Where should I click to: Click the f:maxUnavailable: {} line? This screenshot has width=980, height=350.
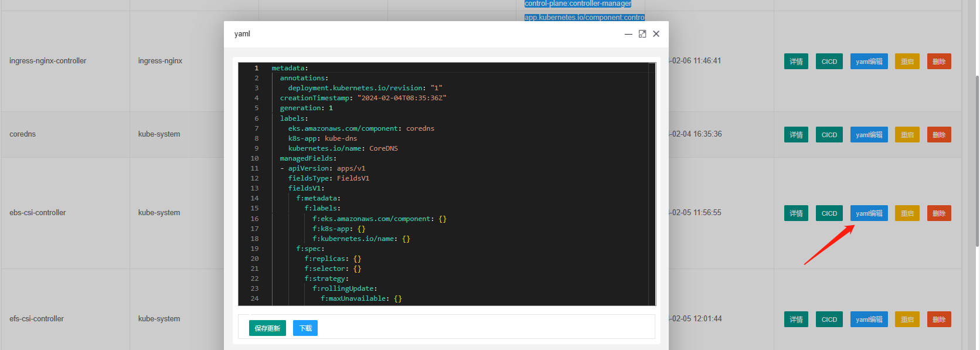point(361,298)
